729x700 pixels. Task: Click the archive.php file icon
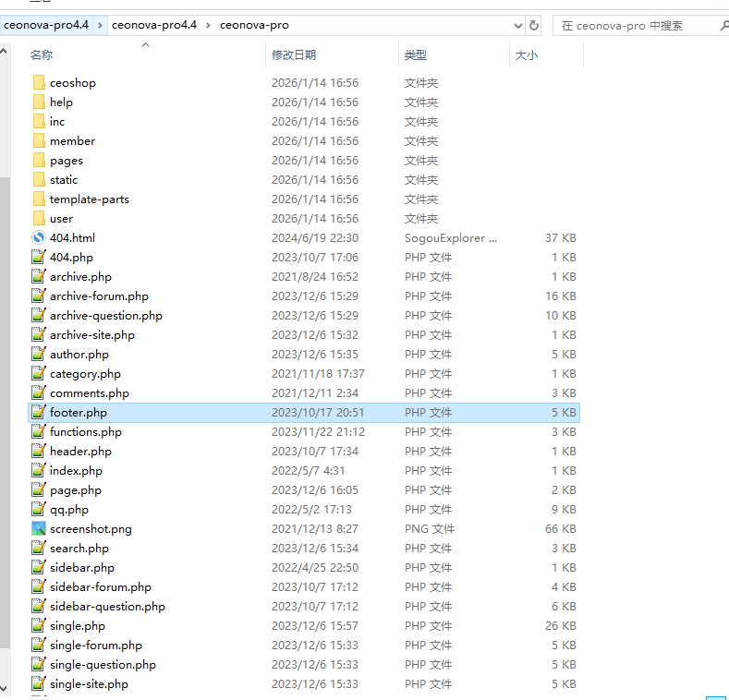click(39, 276)
